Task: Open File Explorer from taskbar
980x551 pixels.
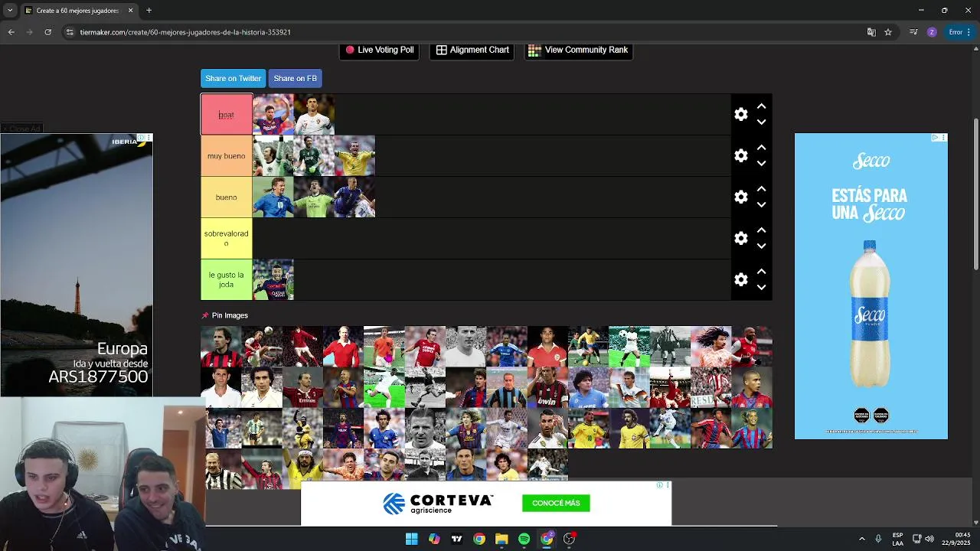Action: (x=501, y=539)
